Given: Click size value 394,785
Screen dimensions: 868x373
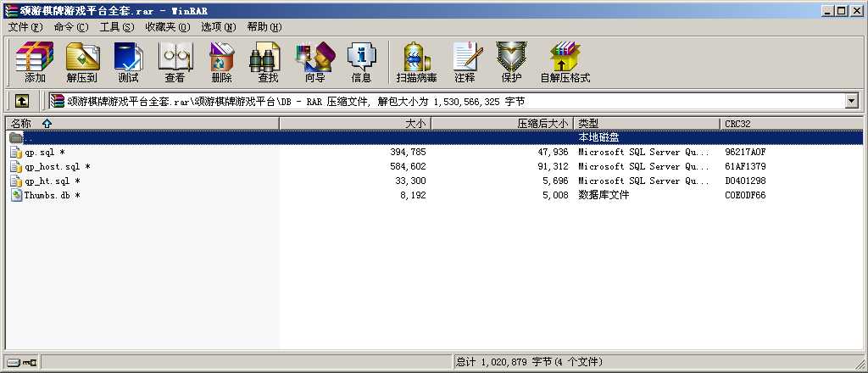Looking at the screenshot, I should 408,153.
